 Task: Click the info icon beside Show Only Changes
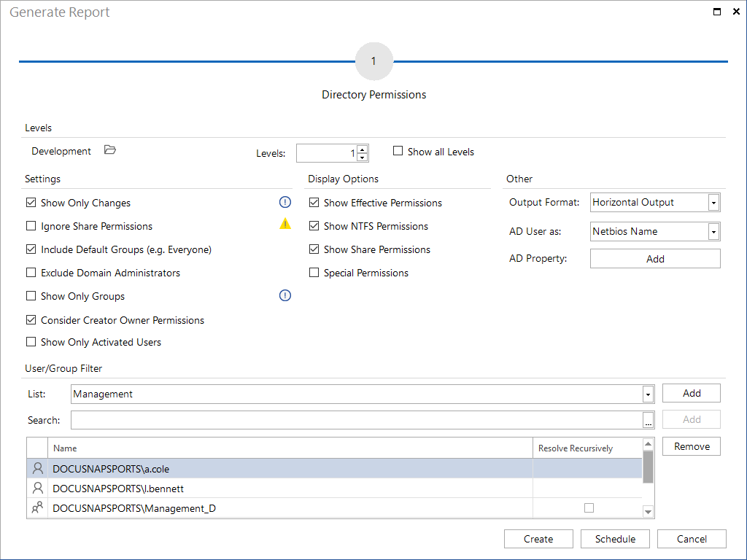[x=285, y=203]
